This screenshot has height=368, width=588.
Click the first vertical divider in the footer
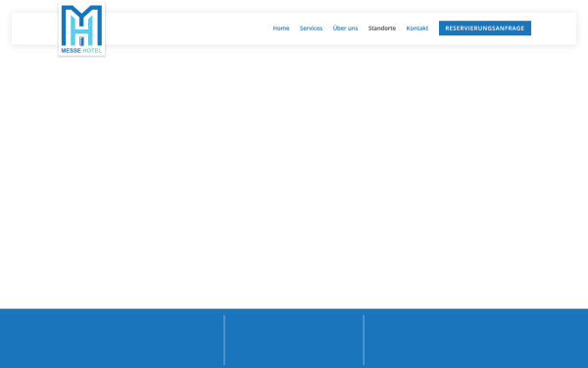coord(224,340)
